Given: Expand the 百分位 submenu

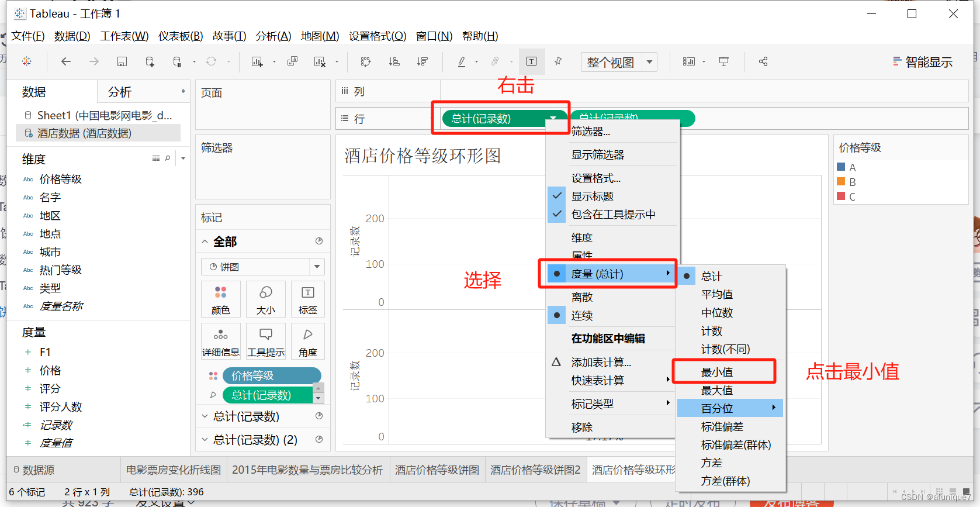Looking at the screenshot, I should click(730, 408).
